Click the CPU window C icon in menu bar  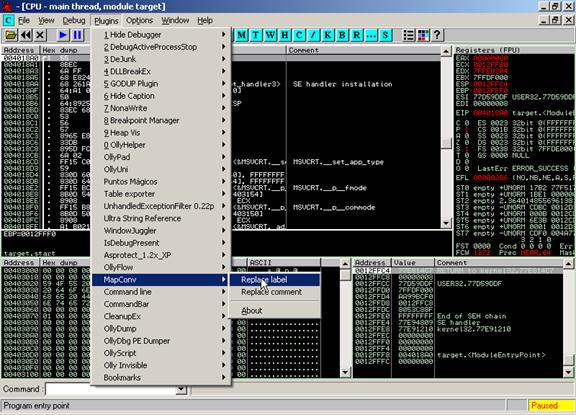pos(8,21)
